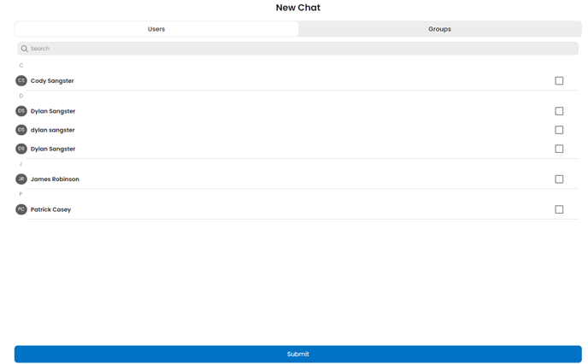Check the box beside lowercase dylan sangster
This screenshot has height=364, width=588.
559,130
